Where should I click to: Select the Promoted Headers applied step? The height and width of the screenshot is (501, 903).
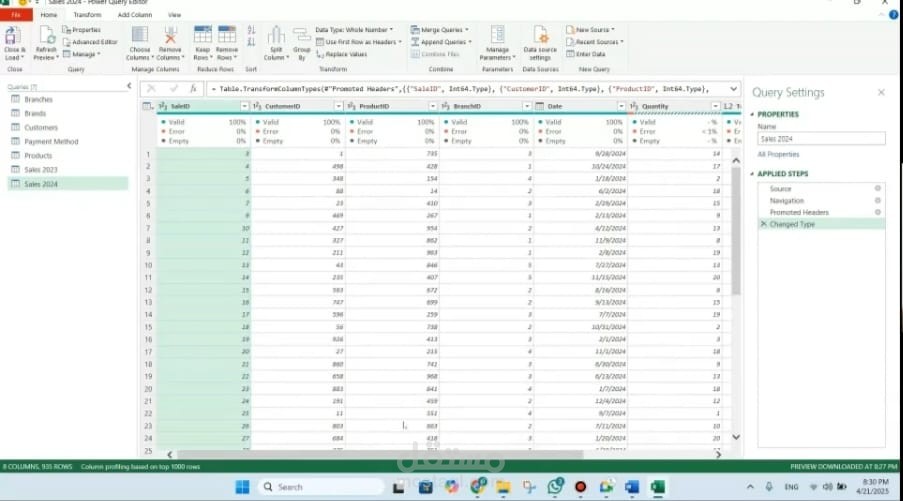click(821, 212)
